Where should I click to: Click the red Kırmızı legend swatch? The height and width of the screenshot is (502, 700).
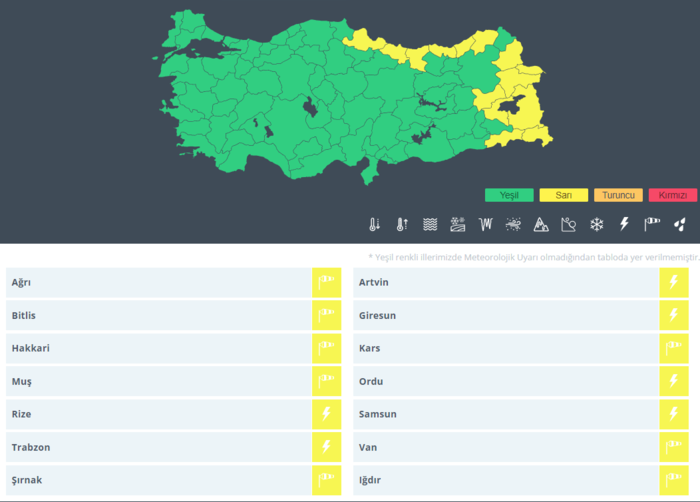(673, 195)
